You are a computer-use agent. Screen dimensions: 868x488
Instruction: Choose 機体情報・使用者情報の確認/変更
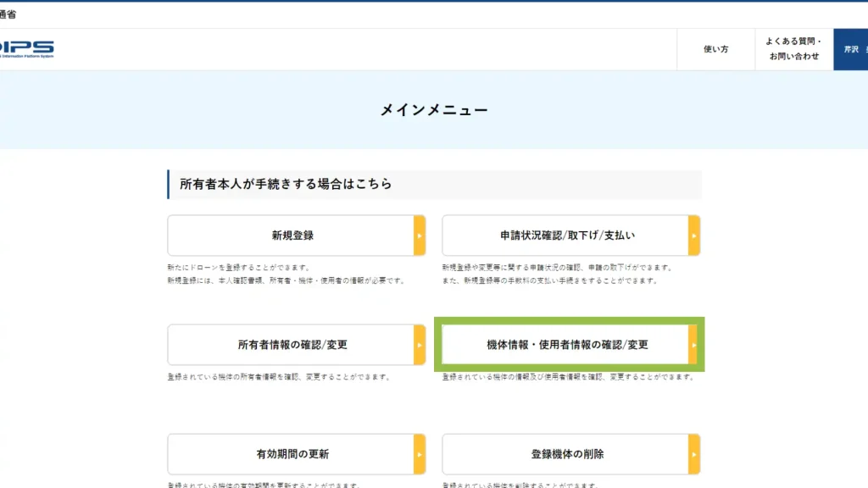tap(565, 345)
